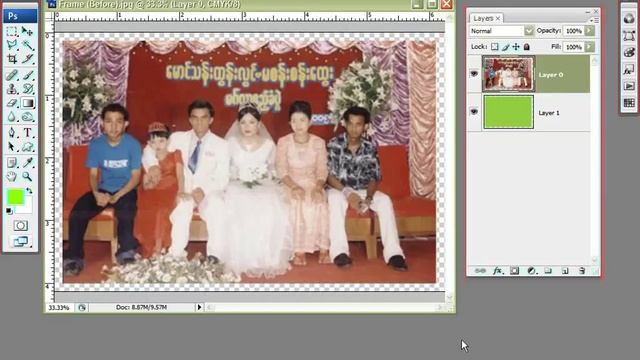Select the Rectangular Marquee tool
This screenshot has width=640, height=360.
12,31
